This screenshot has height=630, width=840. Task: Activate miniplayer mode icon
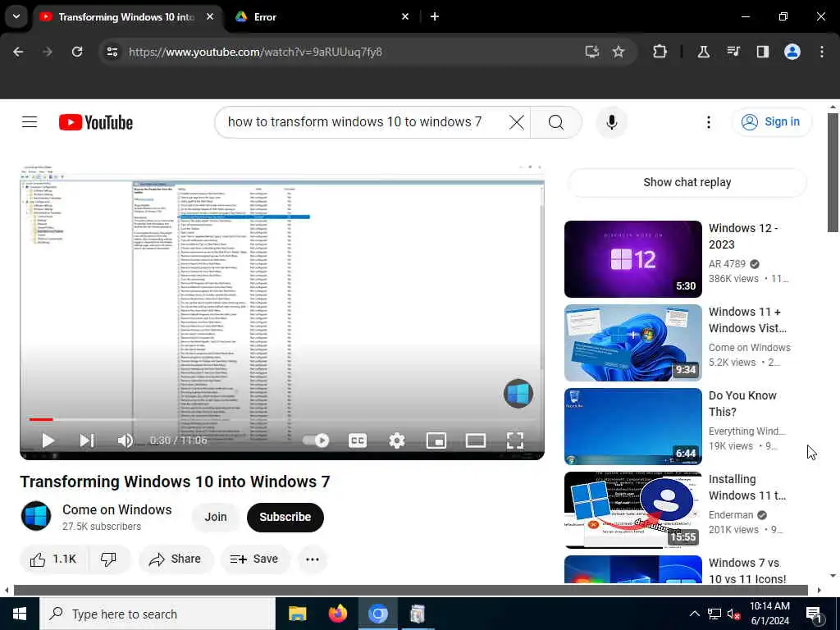[x=436, y=441]
